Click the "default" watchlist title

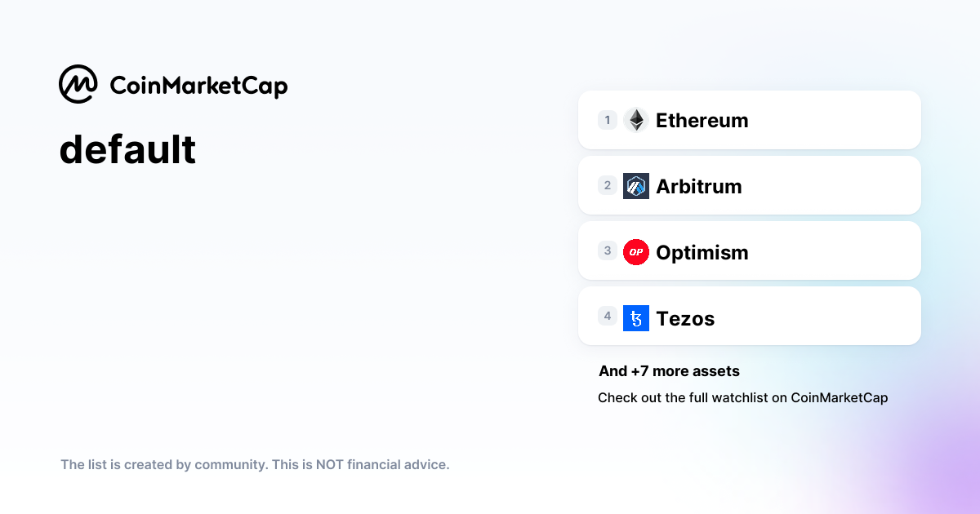[x=127, y=150]
